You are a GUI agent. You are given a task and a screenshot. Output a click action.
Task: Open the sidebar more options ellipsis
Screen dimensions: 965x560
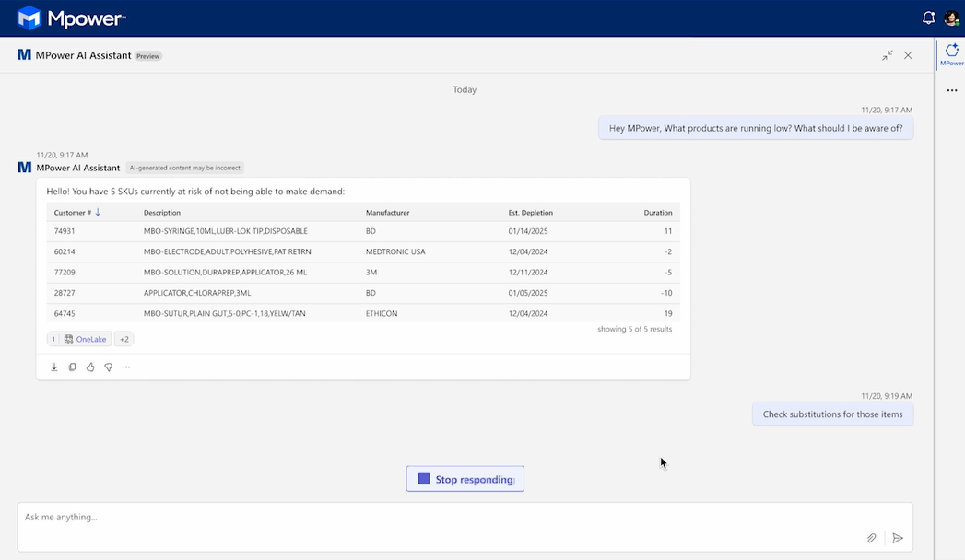click(952, 90)
